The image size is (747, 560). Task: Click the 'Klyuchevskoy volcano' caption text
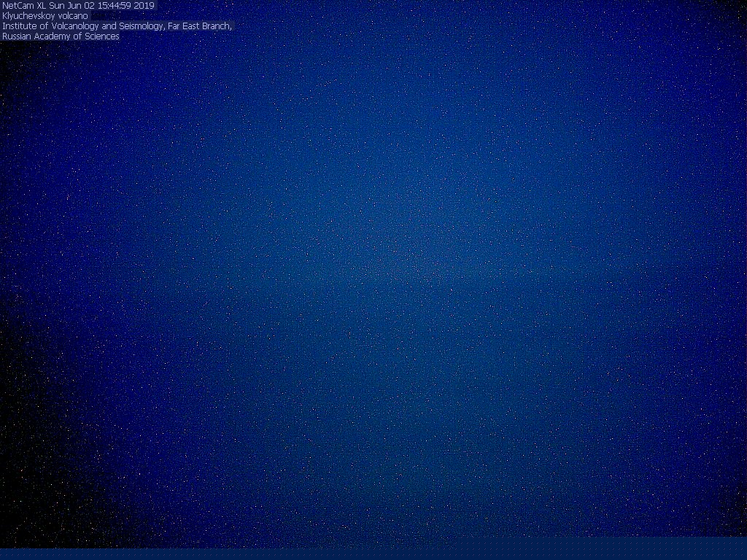tap(45, 16)
